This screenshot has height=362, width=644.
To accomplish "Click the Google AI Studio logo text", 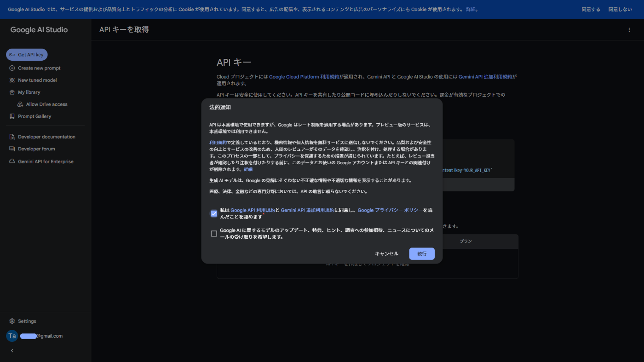I will 39,30.
